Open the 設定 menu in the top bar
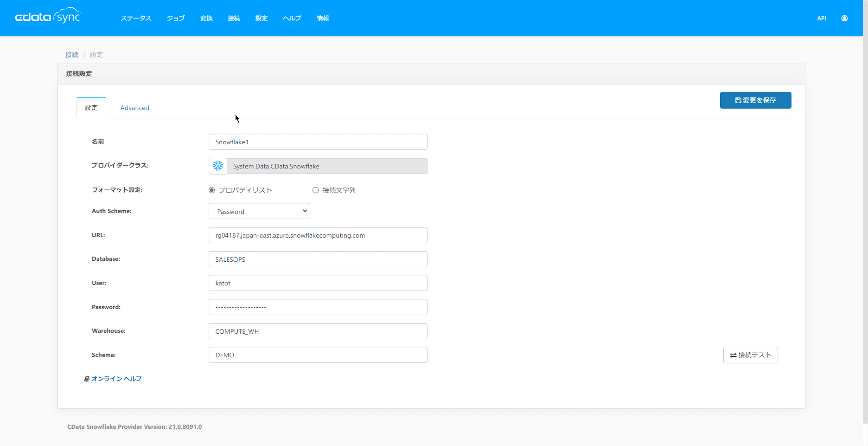The width and height of the screenshot is (868, 446). (x=262, y=18)
